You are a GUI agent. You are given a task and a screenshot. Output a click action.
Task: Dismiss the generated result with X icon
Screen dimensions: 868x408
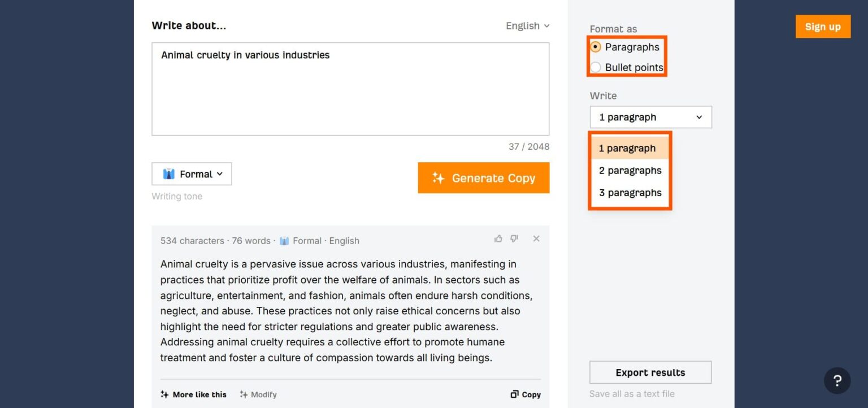click(x=536, y=239)
